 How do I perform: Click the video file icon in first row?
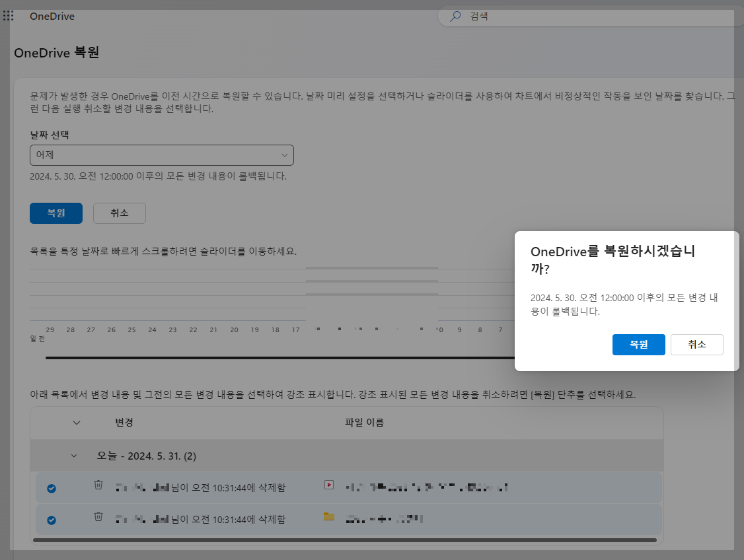tap(329, 485)
